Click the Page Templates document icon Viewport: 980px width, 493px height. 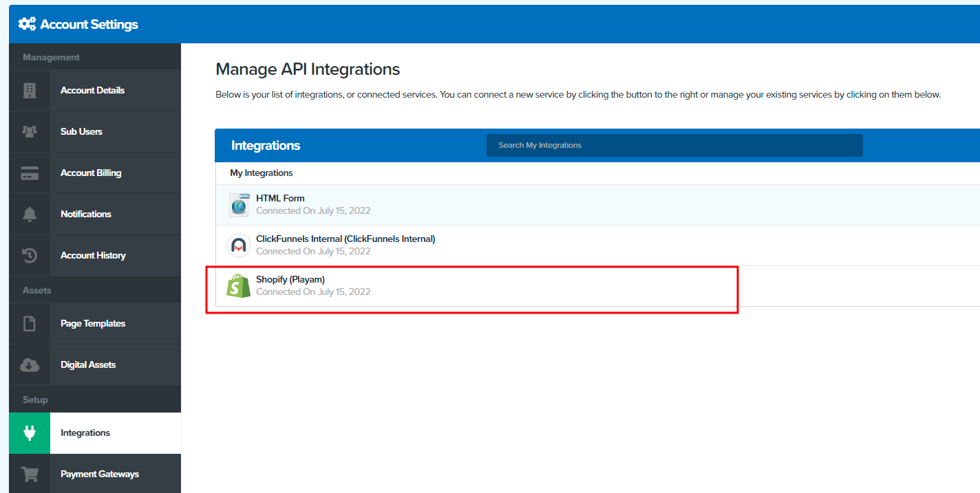[30, 323]
